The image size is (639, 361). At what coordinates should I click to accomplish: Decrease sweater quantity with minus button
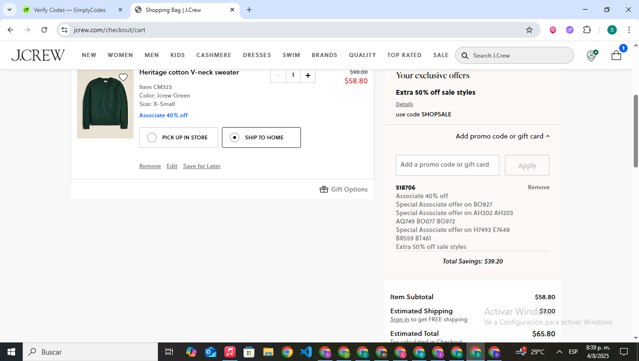pyautogui.click(x=278, y=75)
